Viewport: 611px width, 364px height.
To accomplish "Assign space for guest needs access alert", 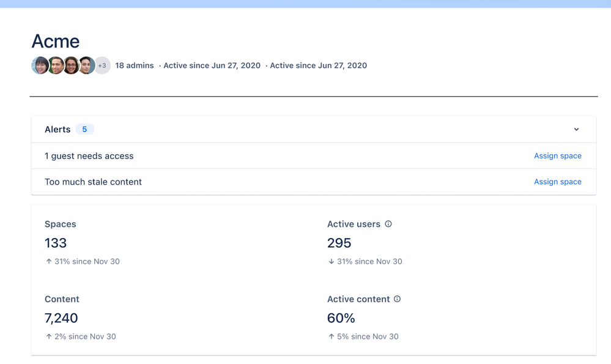I will pyautogui.click(x=558, y=156).
